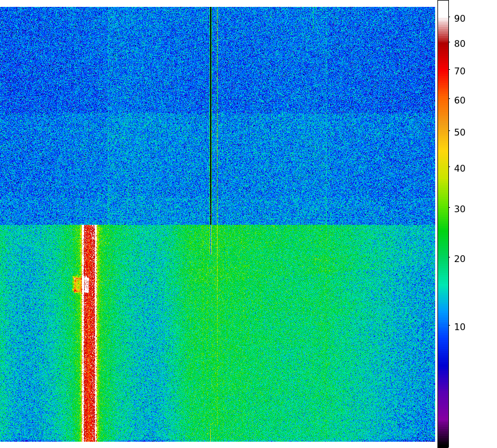The width and height of the screenshot is (497, 448).
Task: Select the 70 value on the colorbar
Action: coord(460,72)
